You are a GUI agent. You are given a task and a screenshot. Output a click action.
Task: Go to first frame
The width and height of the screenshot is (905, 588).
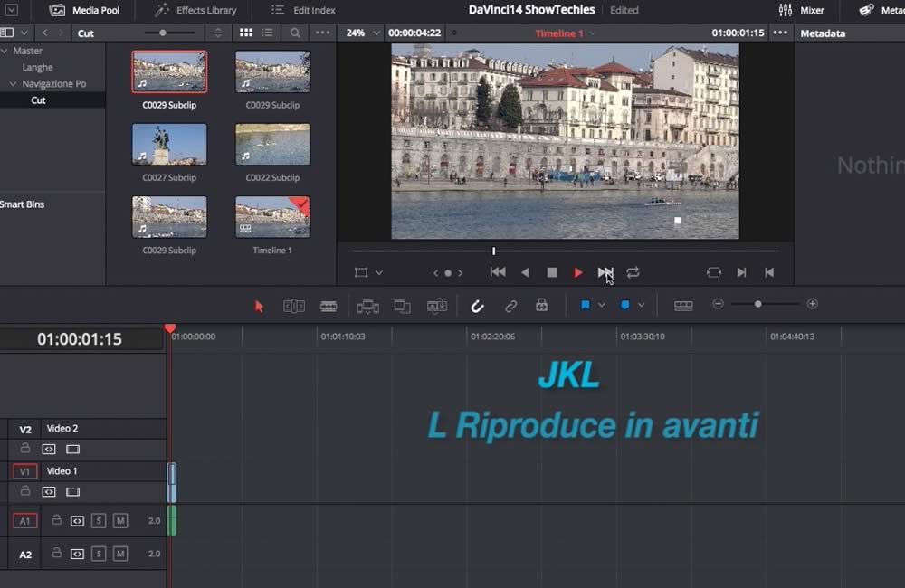498,271
